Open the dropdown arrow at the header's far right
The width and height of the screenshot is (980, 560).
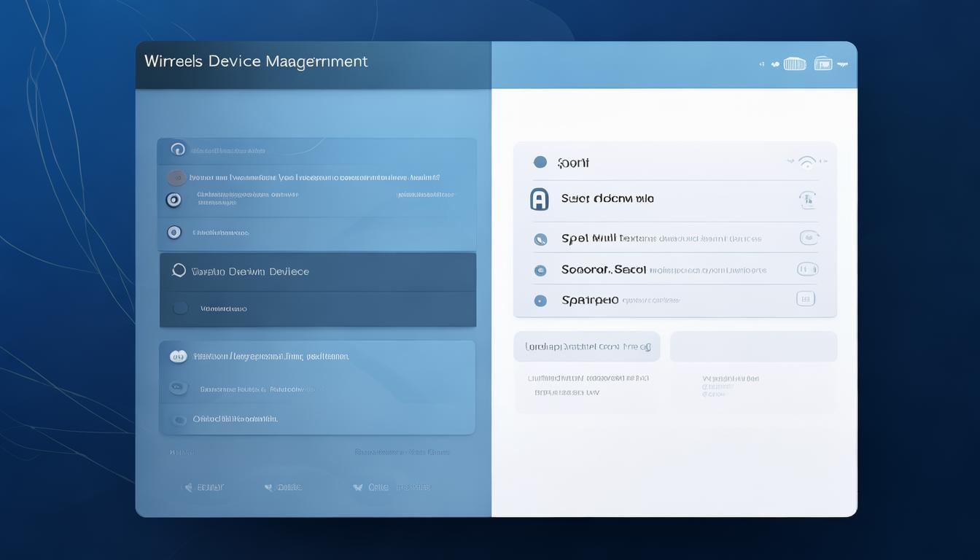(x=843, y=64)
